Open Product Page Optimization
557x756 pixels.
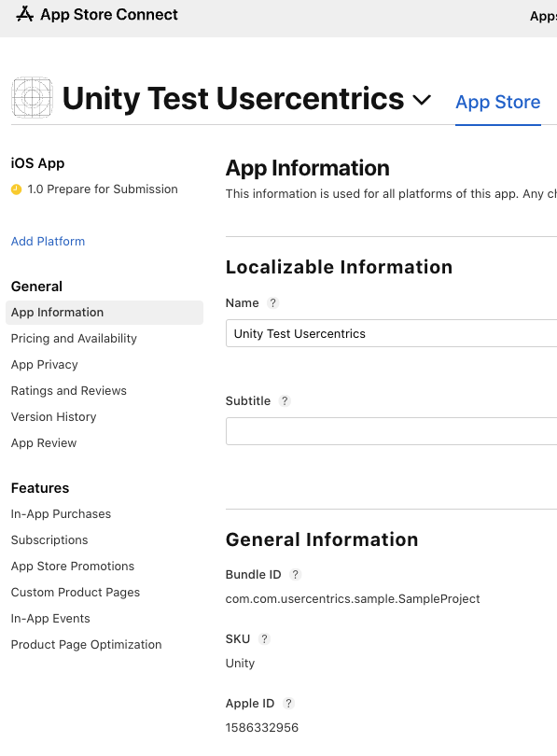click(x=86, y=645)
